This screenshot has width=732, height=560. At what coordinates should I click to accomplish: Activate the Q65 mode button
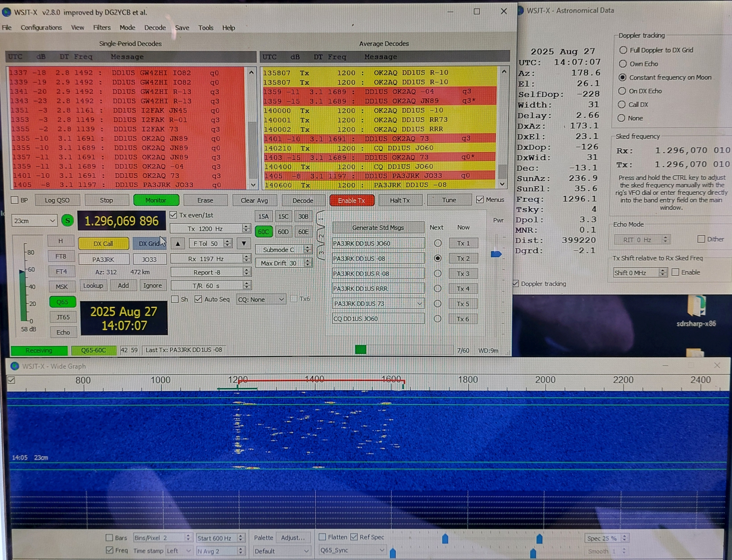tap(62, 302)
